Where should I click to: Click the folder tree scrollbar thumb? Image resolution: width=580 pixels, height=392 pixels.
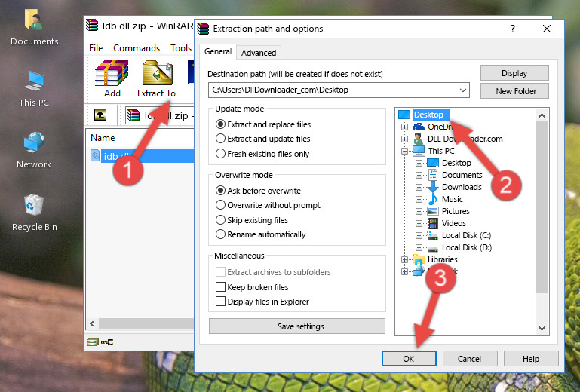pyautogui.click(x=542, y=207)
